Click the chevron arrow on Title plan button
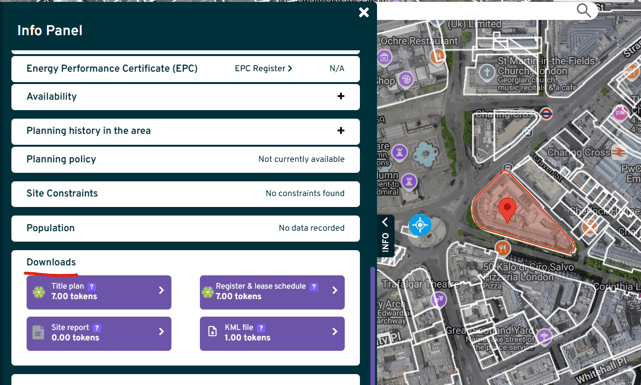Screen dimensions: 641x385 (161, 290)
